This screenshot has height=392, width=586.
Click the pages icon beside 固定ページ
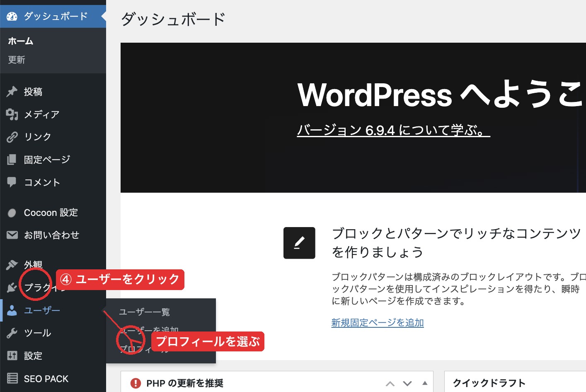pyautogui.click(x=12, y=160)
